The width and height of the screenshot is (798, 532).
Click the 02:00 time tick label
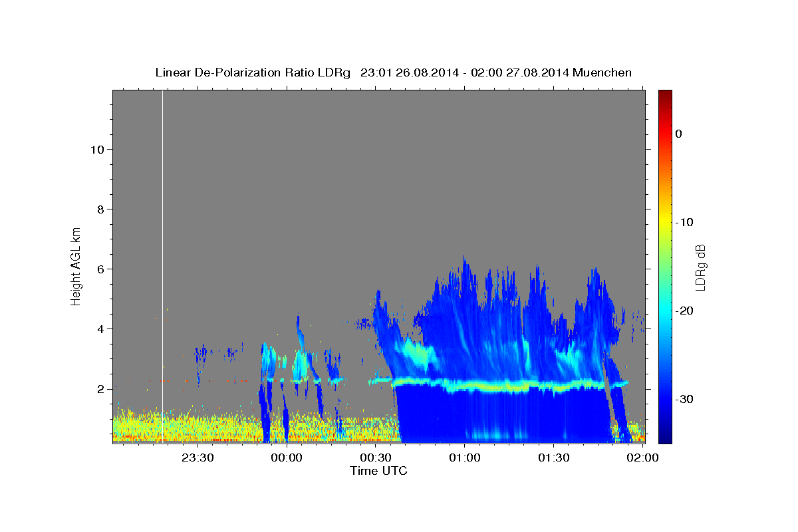642,458
